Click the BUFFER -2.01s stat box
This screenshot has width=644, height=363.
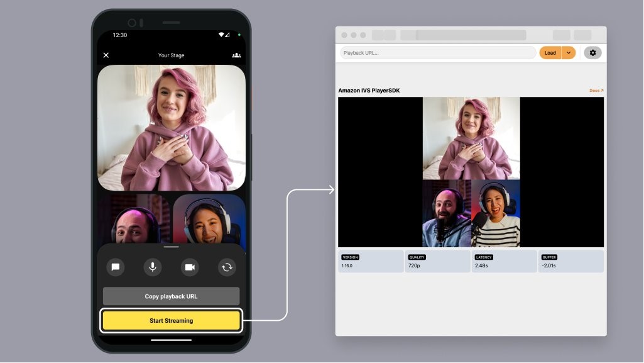point(571,262)
